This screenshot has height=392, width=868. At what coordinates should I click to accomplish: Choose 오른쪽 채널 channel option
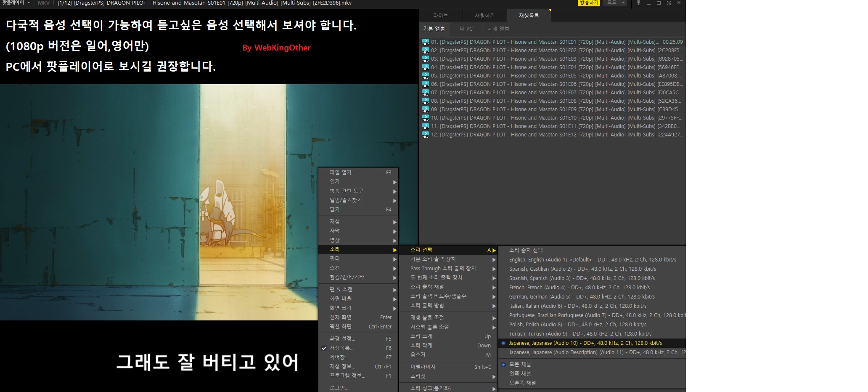pos(592,383)
